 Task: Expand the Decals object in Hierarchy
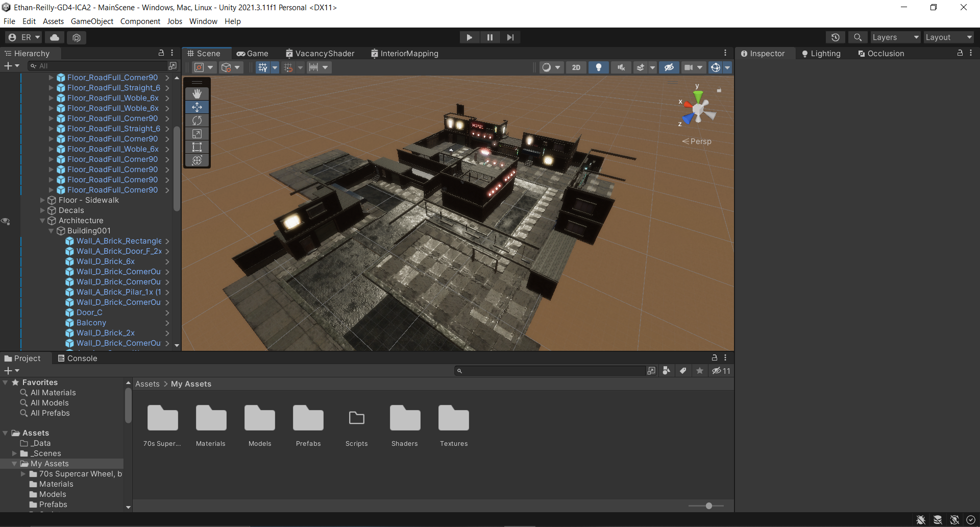(x=42, y=210)
